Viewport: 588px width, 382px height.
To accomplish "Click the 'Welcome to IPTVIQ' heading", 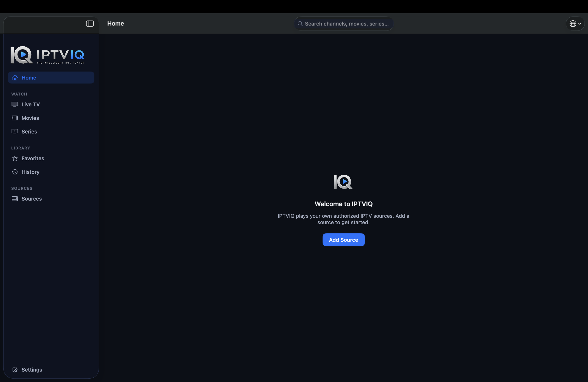I will point(343,204).
